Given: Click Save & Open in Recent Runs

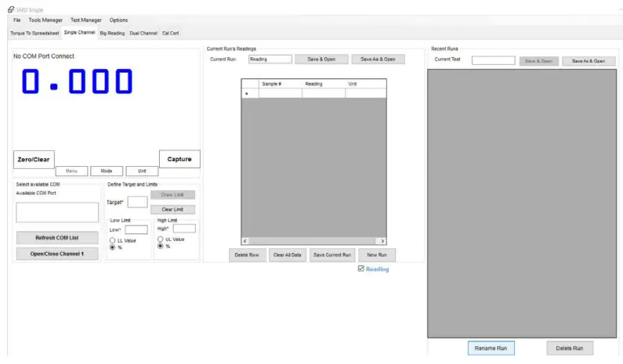Looking at the screenshot, I should (539, 61).
